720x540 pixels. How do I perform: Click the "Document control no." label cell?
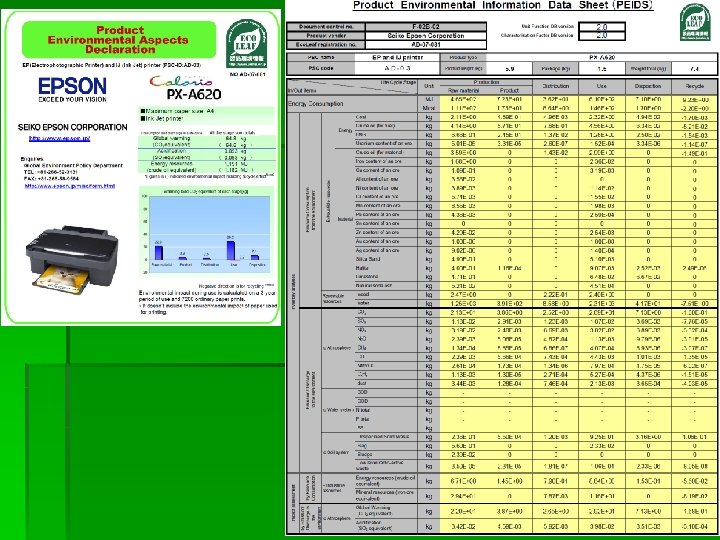point(326,27)
